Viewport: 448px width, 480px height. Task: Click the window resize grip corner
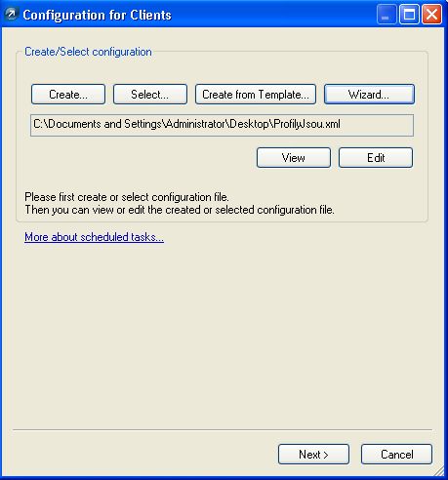coord(439,470)
